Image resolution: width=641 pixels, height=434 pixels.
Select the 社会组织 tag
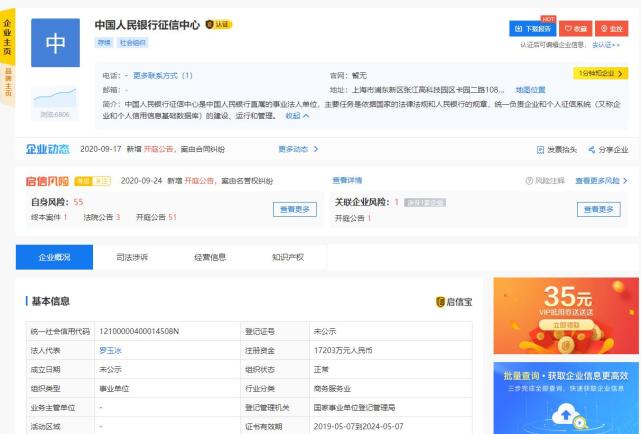[x=133, y=43]
